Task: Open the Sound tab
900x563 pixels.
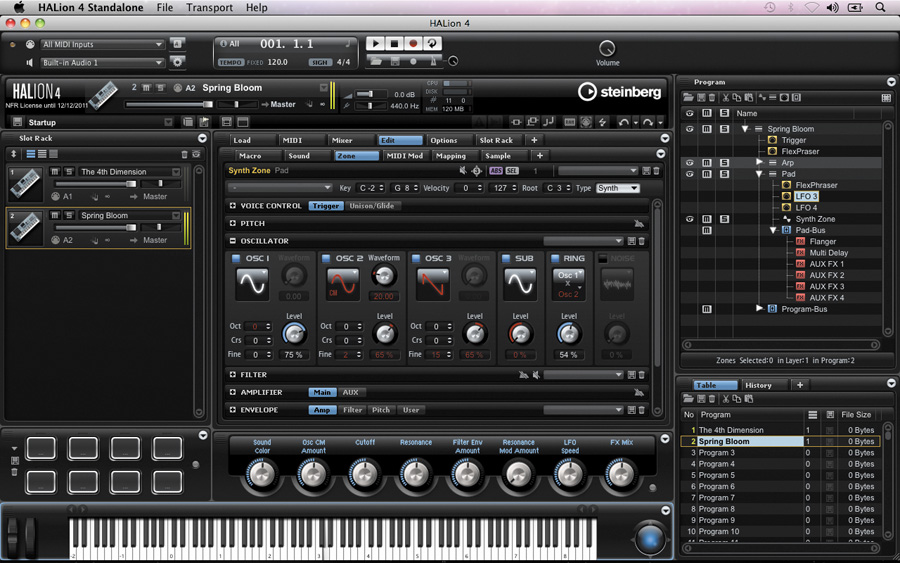Action: (x=299, y=156)
